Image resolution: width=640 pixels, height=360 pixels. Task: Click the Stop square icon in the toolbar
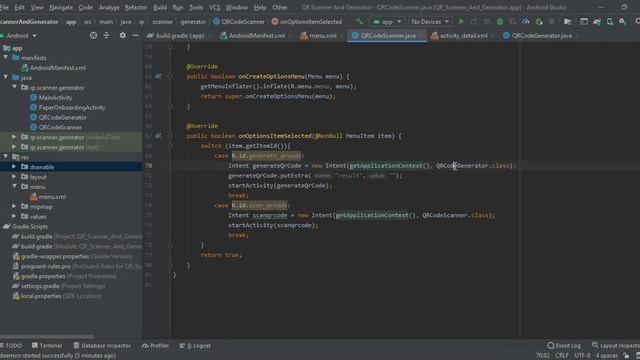point(551,22)
